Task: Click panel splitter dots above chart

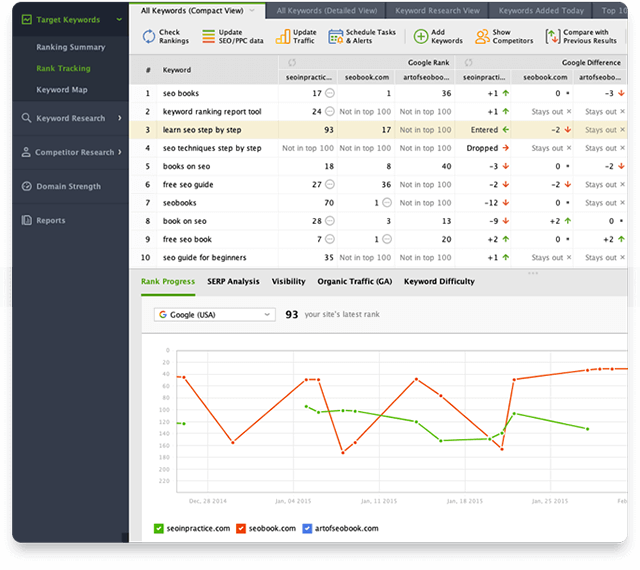Action: 533,273
